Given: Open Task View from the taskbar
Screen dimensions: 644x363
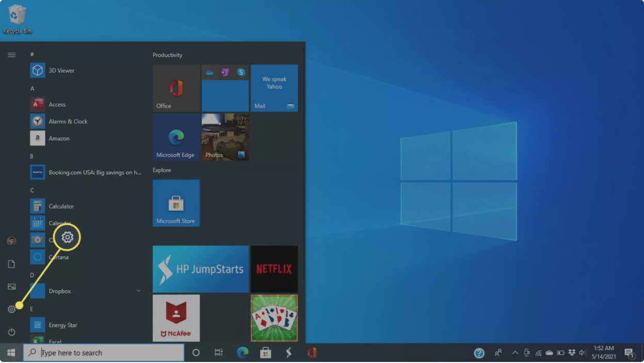Looking at the screenshot, I should pyautogui.click(x=219, y=353).
